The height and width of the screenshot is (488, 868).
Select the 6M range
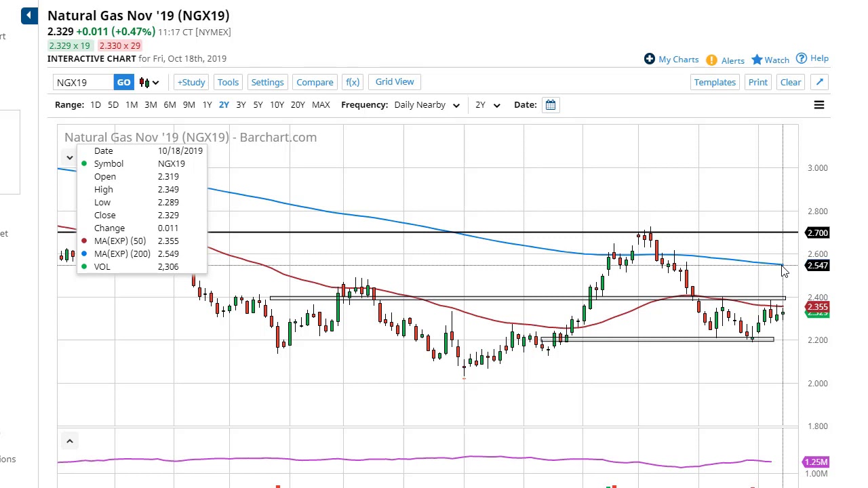tap(170, 105)
